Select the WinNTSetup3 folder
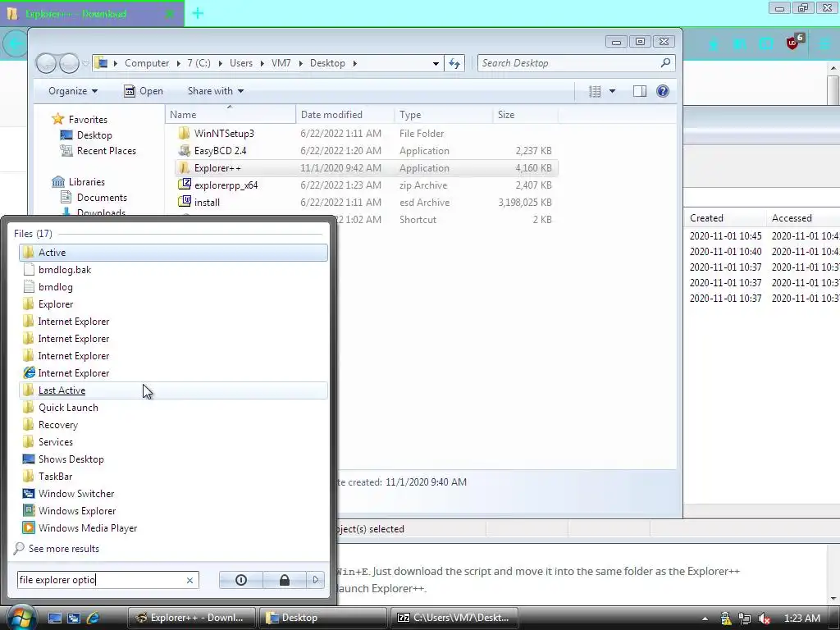 tap(224, 134)
